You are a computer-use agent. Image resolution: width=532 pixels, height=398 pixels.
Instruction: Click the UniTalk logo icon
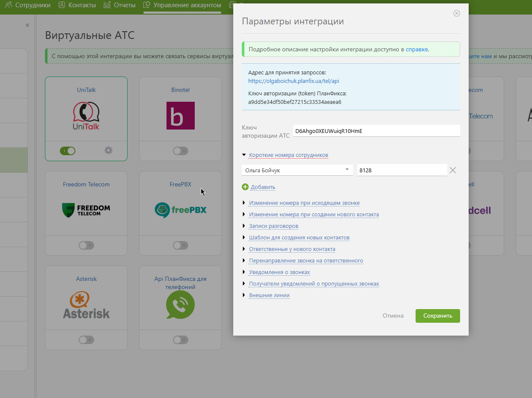click(86, 116)
